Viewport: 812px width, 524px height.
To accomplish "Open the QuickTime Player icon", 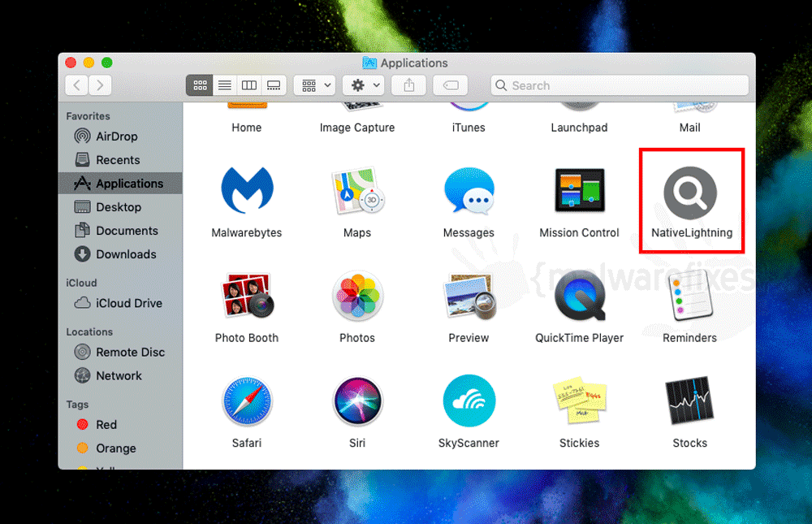I will [580, 296].
